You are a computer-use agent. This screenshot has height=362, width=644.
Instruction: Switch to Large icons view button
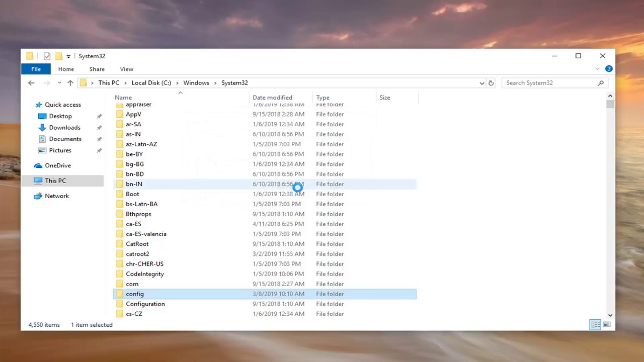[607, 325]
